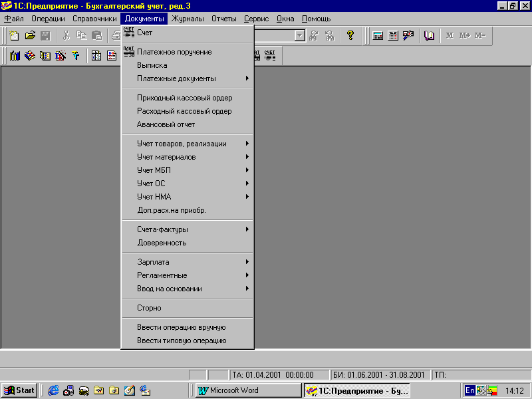
Task: Choose Ввести типовую операцию
Action: (x=188, y=340)
